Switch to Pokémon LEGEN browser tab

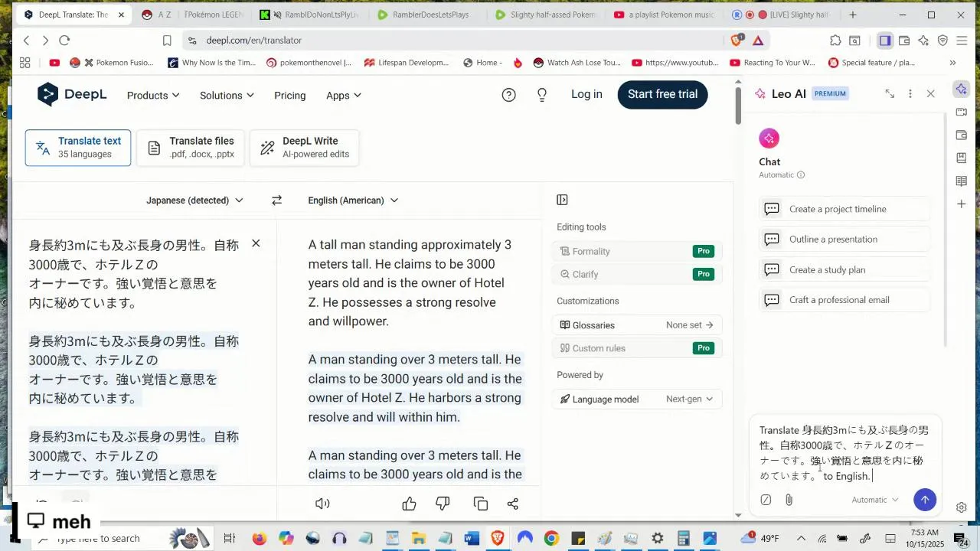point(214,15)
